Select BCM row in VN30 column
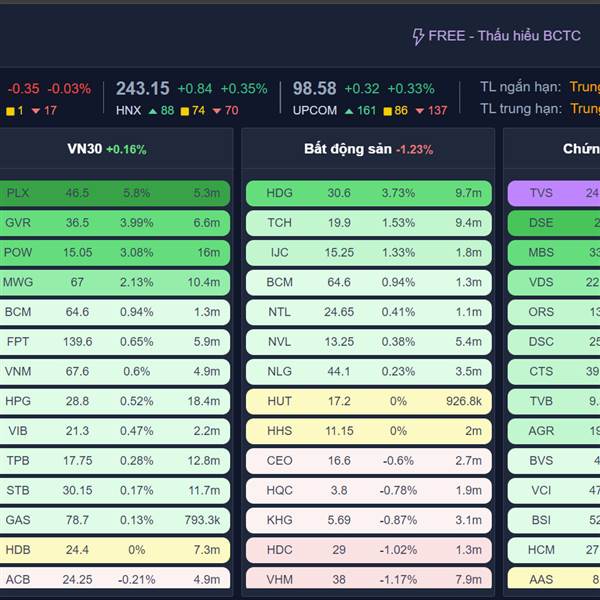The height and width of the screenshot is (600, 600). coord(115,312)
